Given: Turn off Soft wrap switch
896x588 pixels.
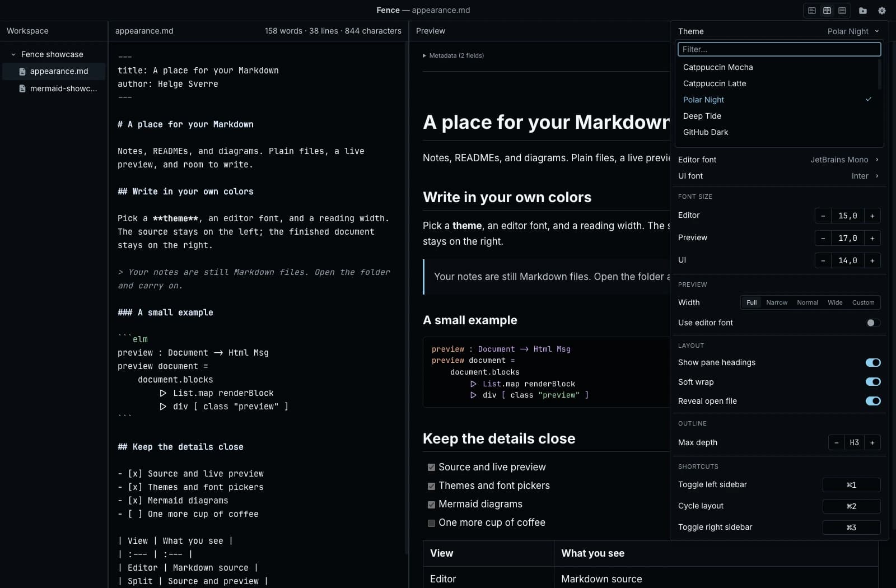Looking at the screenshot, I should click(x=873, y=382).
